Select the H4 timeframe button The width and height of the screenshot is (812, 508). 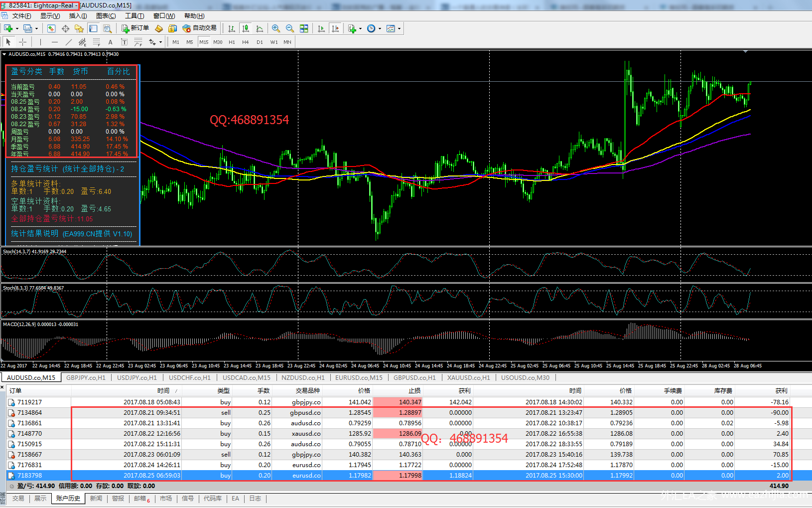[246, 42]
